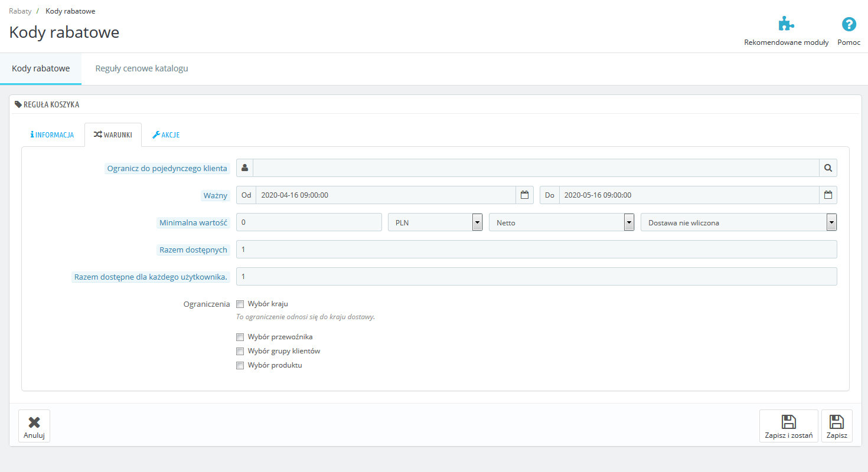Click the Rabaty breadcrumb link
This screenshot has width=868, height=472.
coord(20,11)
